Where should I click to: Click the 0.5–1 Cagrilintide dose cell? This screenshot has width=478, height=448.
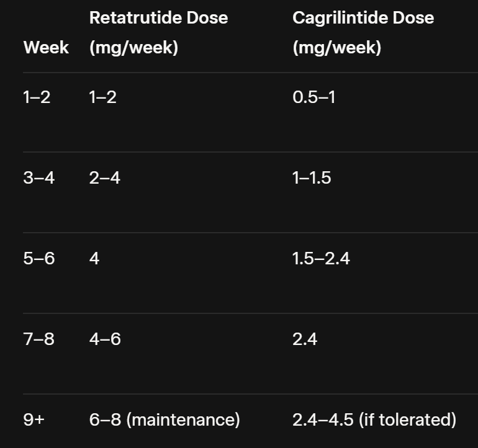click(313, 97)
